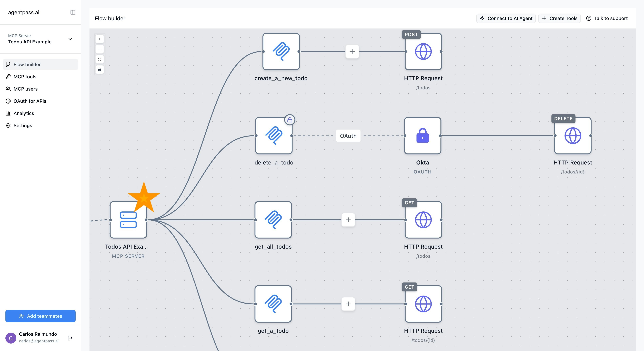Open Talk to support help

(607, 18)
